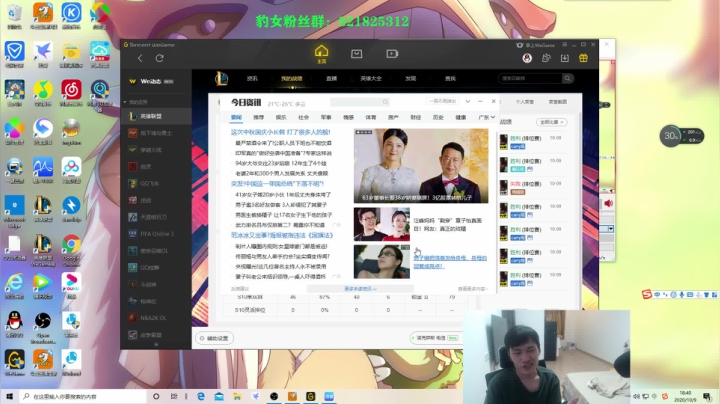
Task: Select the 娱乐 news category tab
Action: (x=281, y=118)
